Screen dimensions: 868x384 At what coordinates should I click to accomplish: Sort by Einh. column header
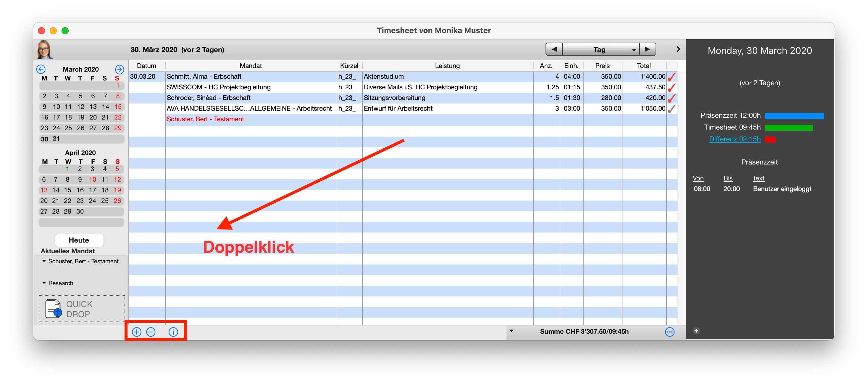571,66
